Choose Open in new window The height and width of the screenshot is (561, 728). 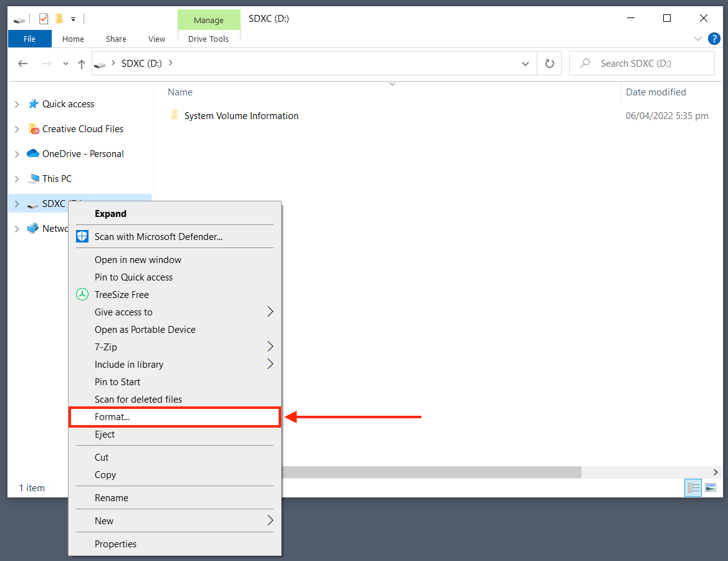point(175,259)
